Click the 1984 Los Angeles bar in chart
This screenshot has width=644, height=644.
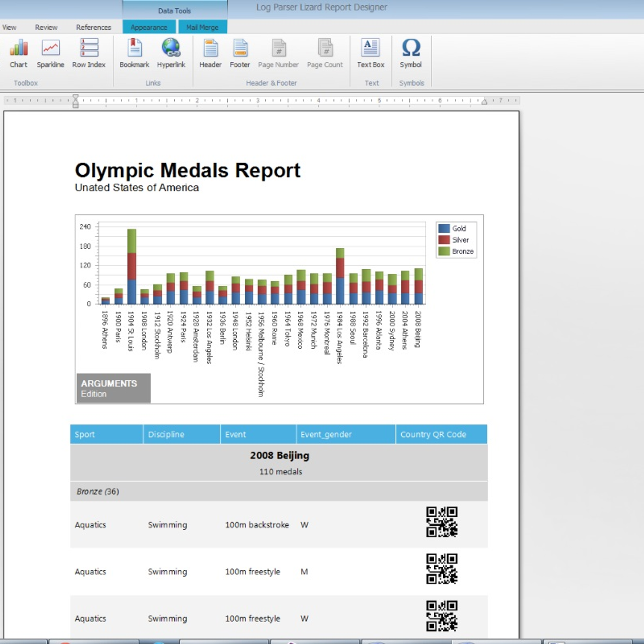point(340,276)
